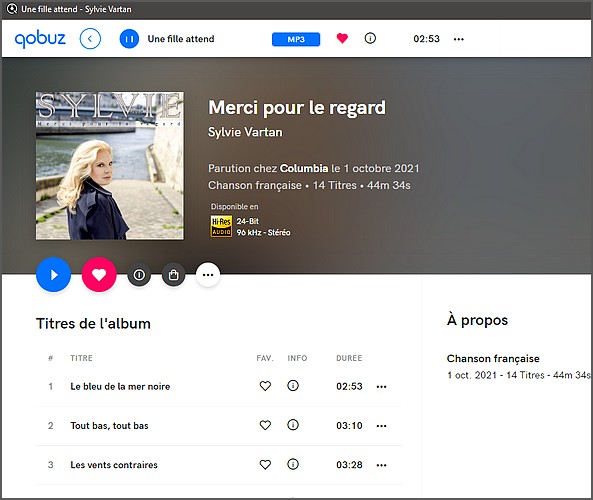Open options menu for Les vents contraires

pos(381,465)
